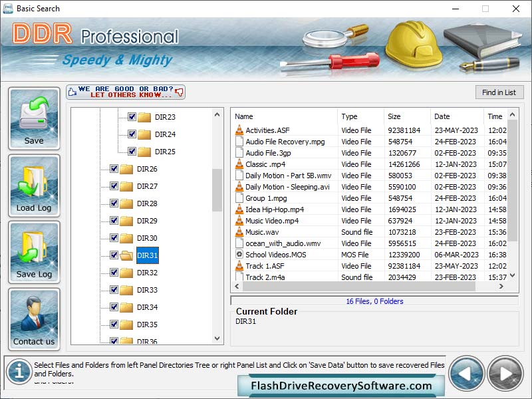Click the directory tree scroll up arrow
The image size is (532, 399).
pos(217,114)
